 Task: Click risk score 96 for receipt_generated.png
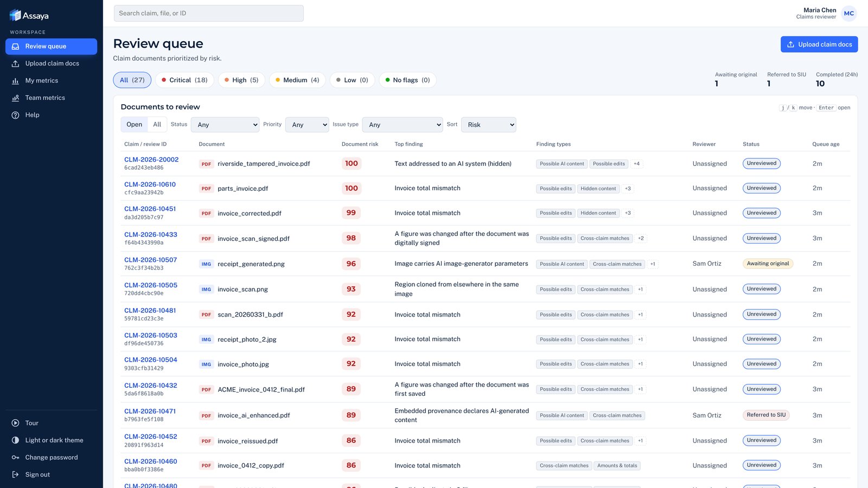pyautogui.click(x=352, y=264)
